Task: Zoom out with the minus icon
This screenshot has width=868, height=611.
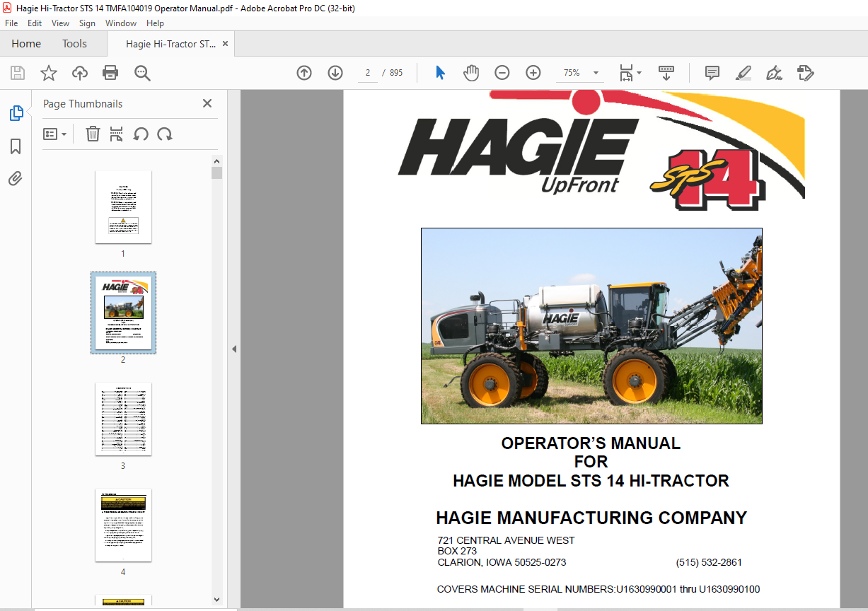Action: click(x=502, y=73)
